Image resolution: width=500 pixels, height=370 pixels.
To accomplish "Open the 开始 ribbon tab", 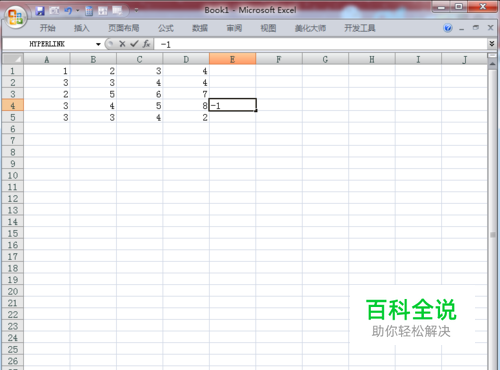I will 48,28.
